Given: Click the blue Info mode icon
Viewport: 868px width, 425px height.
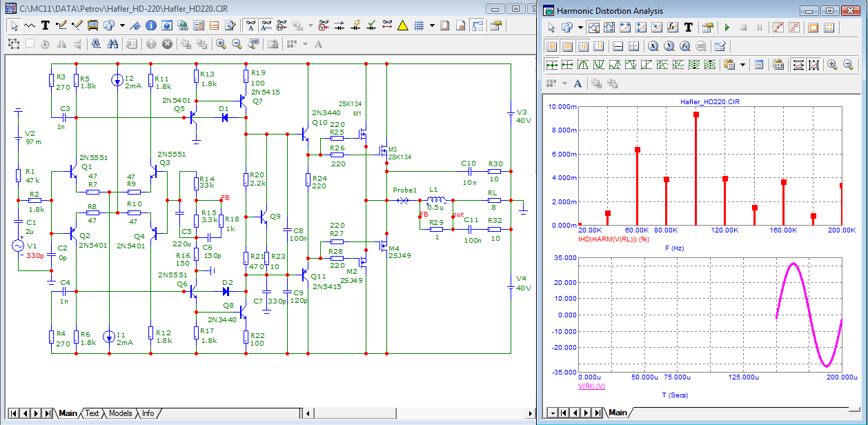Looking at the screenshot, I should [150, 26].
